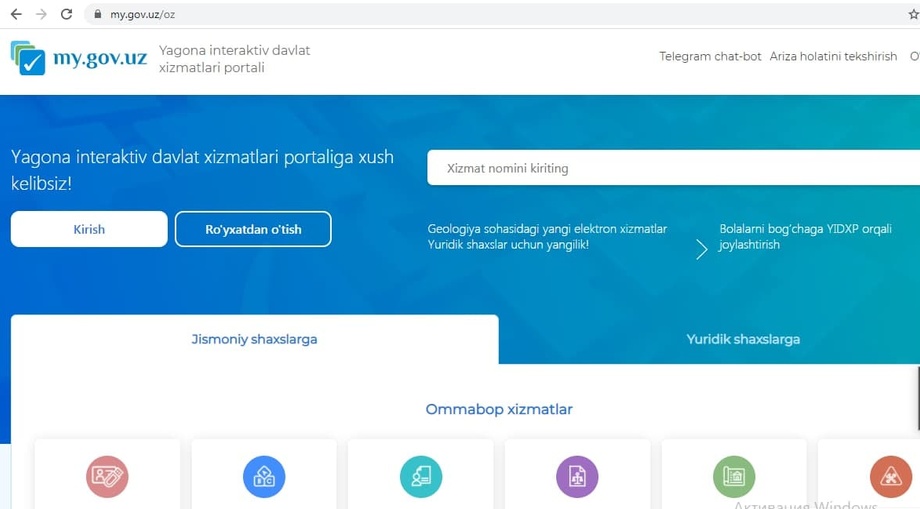This screenshot has height=509, width=920.
Task: Go back using browser back arrow
Action: [x=16, y=14]
